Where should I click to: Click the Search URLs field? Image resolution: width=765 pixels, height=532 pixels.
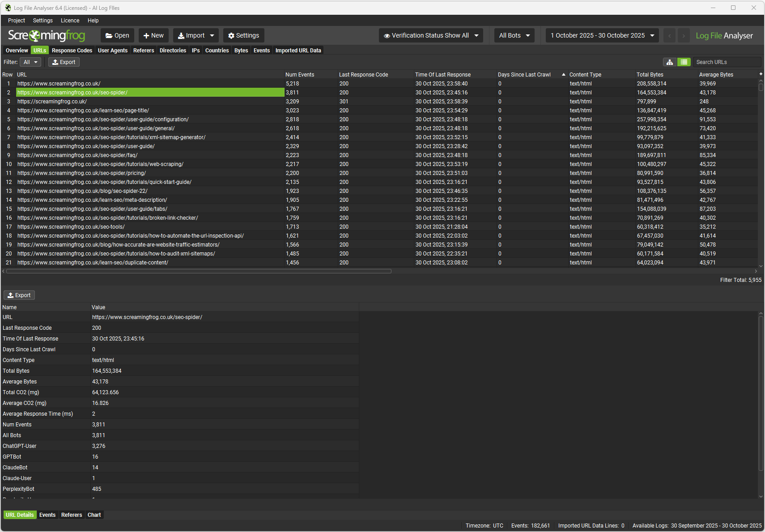coord(726,62)
